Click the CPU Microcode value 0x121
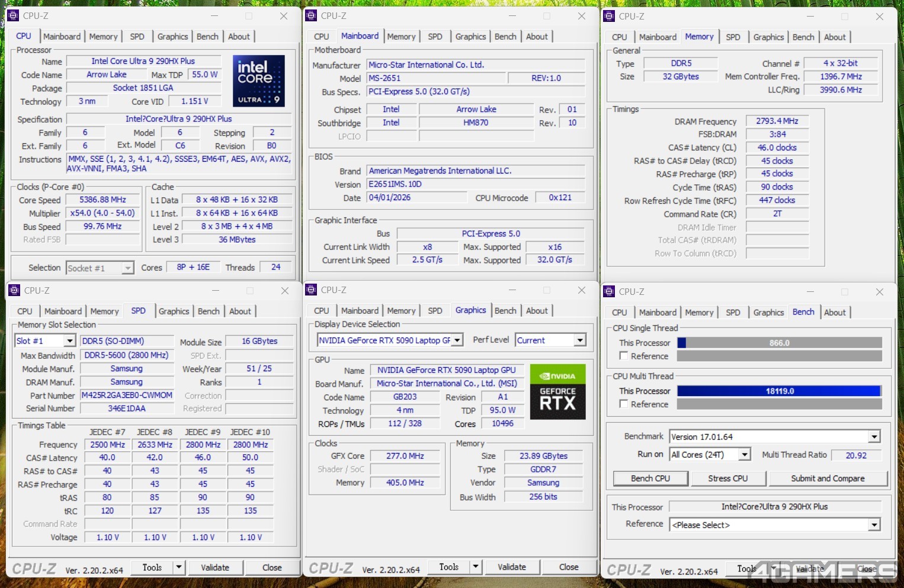The image size is (904, 588). (560, 198)
